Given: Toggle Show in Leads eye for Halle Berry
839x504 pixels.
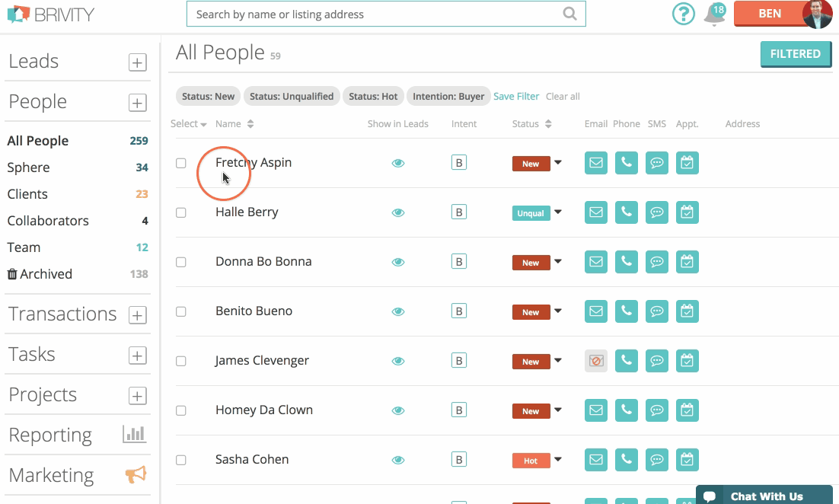Looking at the screenshot, I should (x=398, y=212).
